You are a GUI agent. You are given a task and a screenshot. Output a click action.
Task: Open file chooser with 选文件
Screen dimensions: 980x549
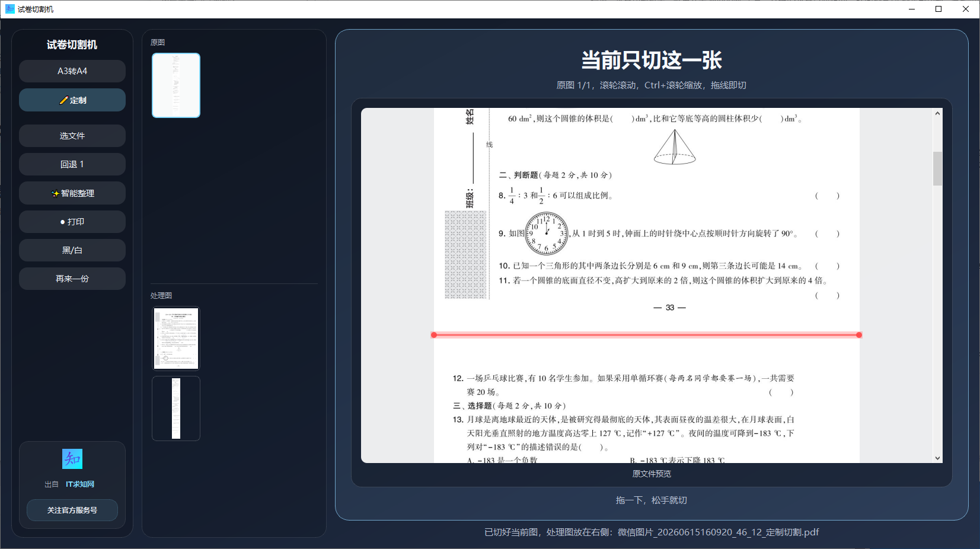click(x=72, y=136)
